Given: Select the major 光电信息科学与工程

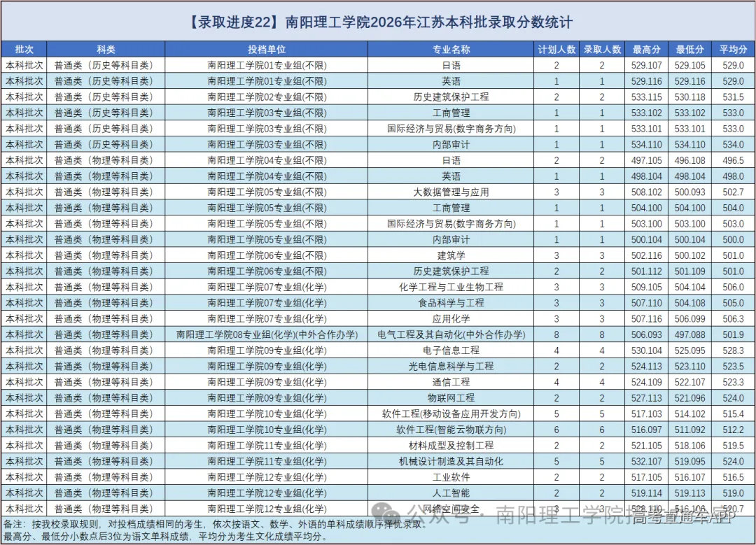Looking at the screenshot, I should click(x=451, y=366).
